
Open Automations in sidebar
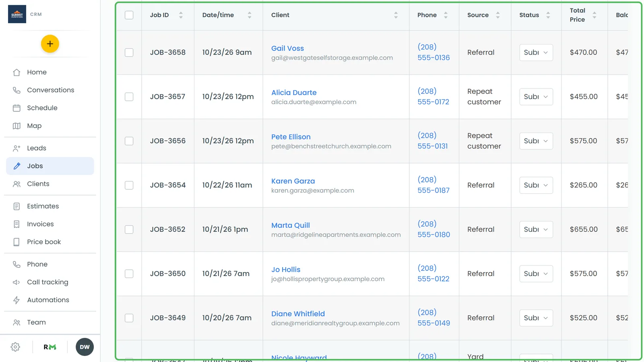[50, 300]
